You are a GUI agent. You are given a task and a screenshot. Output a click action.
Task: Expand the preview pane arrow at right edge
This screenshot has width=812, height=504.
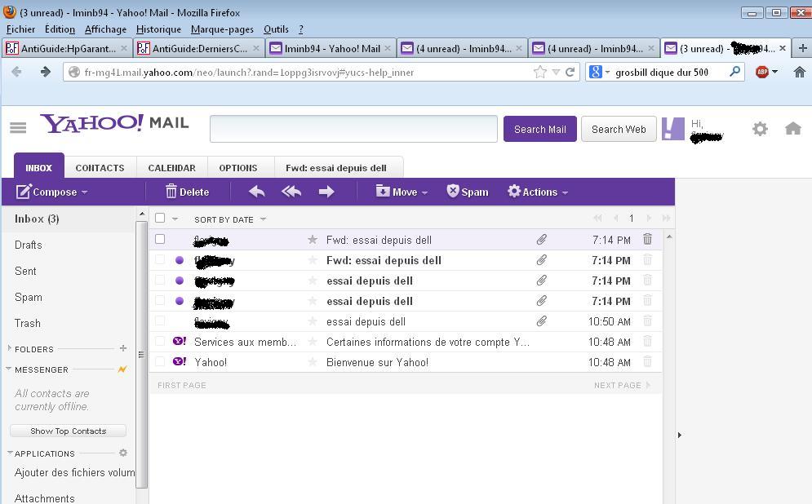680,435
